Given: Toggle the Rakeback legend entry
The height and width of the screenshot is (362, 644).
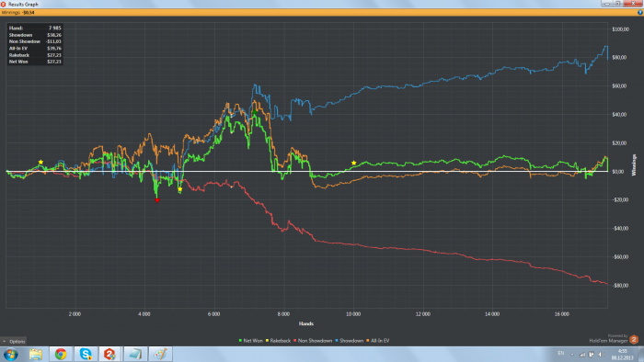Looking at the screenshot, I should 278,341.
